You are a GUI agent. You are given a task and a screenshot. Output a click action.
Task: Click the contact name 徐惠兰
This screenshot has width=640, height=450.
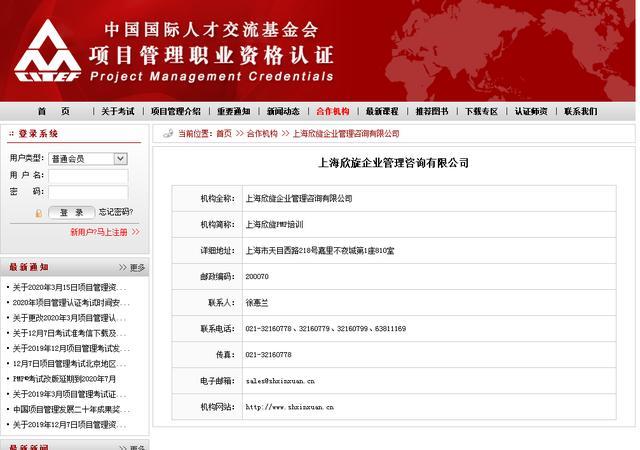[257, 303]
